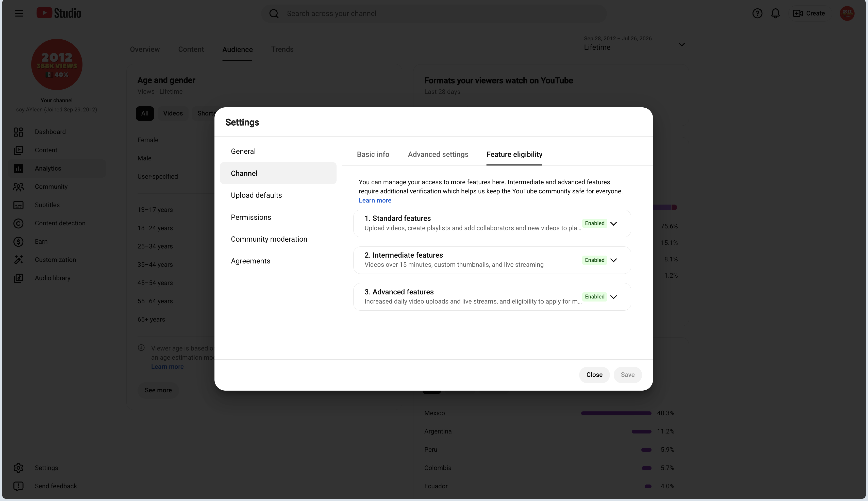
Task: Click the Create video button
Action: point(809,13)
